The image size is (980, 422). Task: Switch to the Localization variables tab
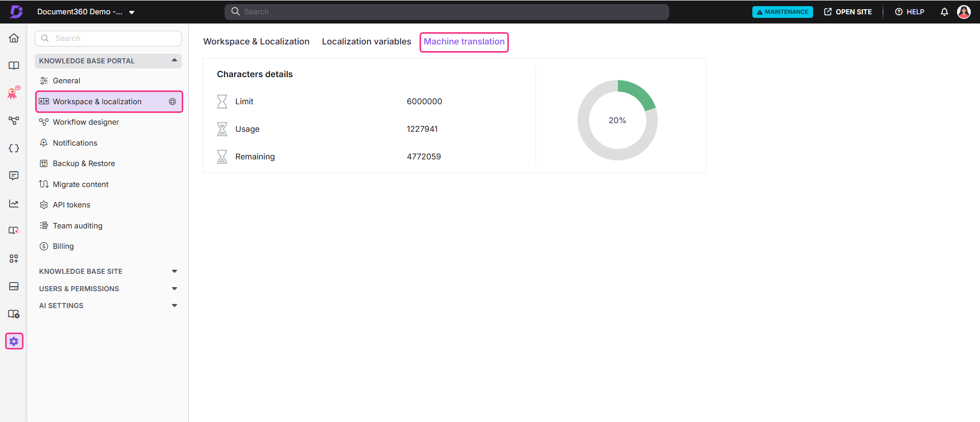(366, 41)
